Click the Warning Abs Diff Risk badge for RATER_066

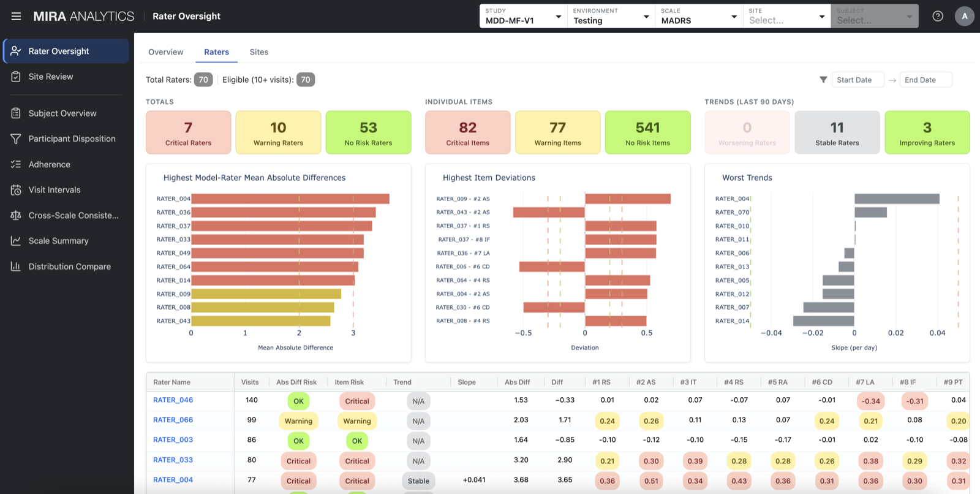pyautogui.click(x=298, y=421)
